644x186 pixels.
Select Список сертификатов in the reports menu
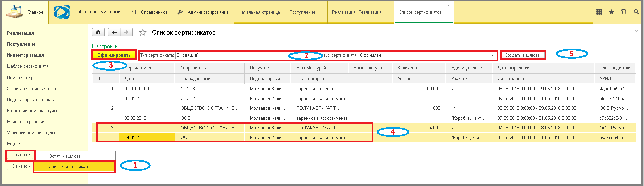(70, 167)
